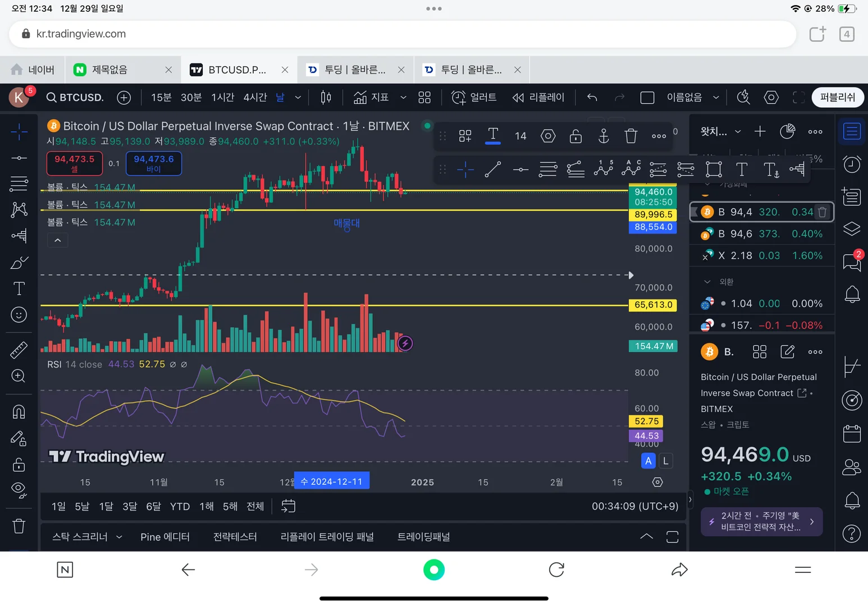The image size is (868, 606).
Task: Open the data window news list panel
Action: click(x=852, y=196)
